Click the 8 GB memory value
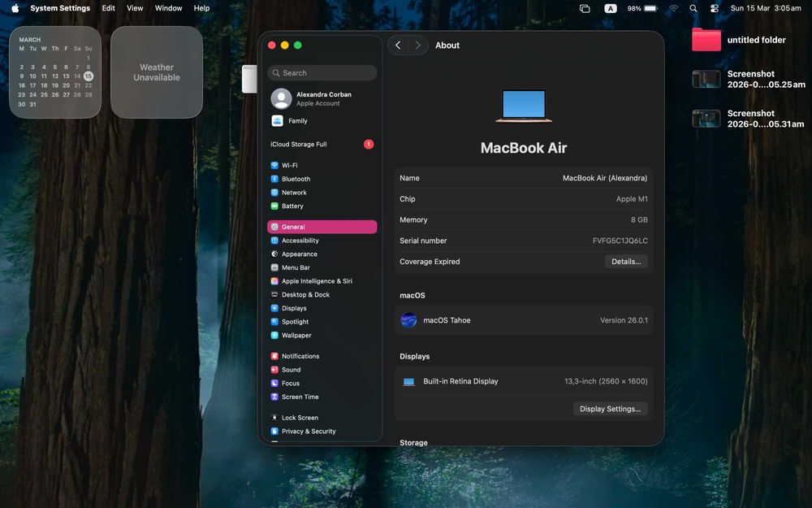Viewport: 812px width, 508px height. [639, 219]
